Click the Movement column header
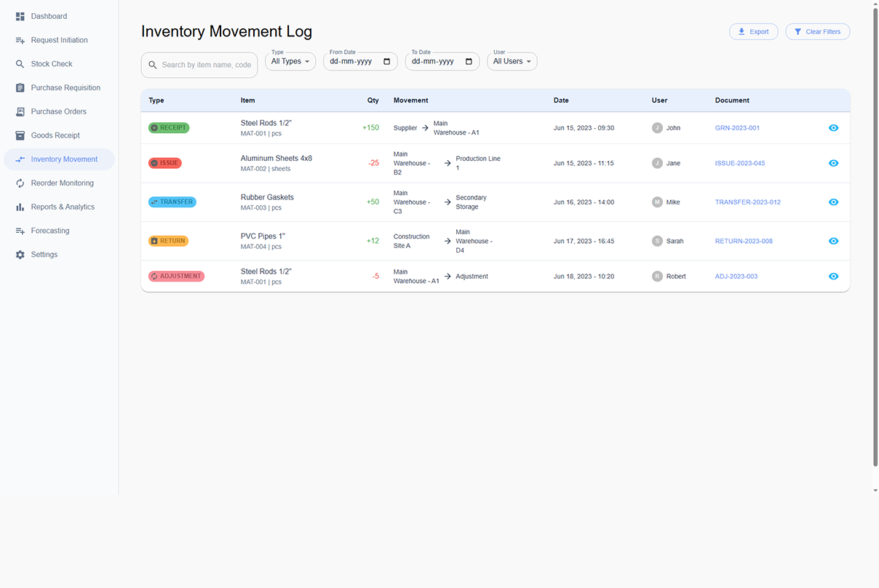Viewport: 879px width, 588px height. tap(411, 100)
